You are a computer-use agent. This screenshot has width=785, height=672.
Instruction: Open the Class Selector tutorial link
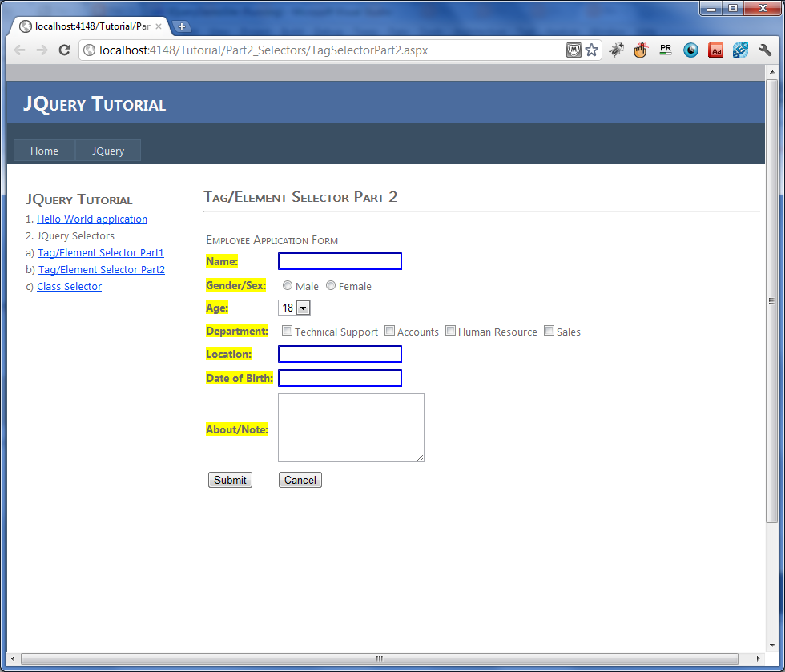click(x=69, y=286)
